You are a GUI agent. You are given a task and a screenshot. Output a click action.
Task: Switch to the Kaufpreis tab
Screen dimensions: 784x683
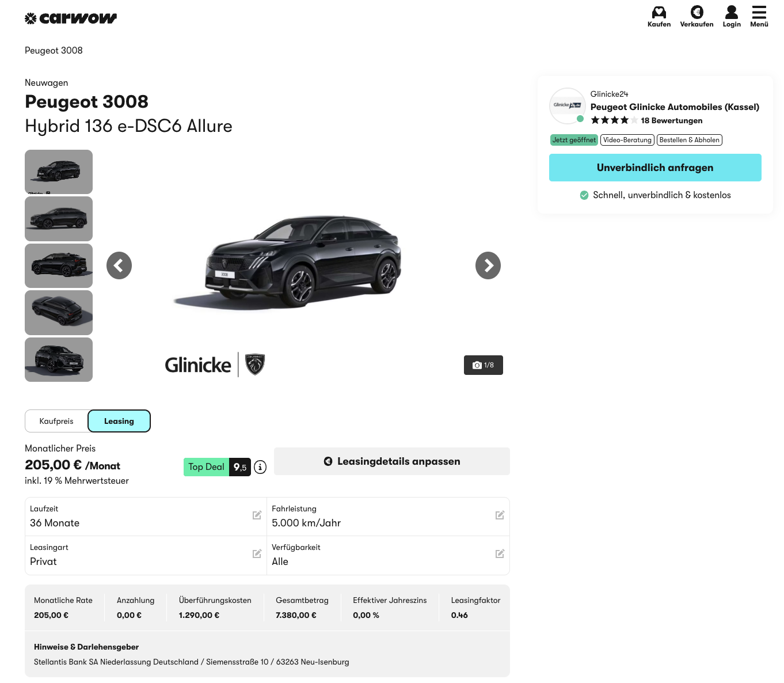click(56, 421)
